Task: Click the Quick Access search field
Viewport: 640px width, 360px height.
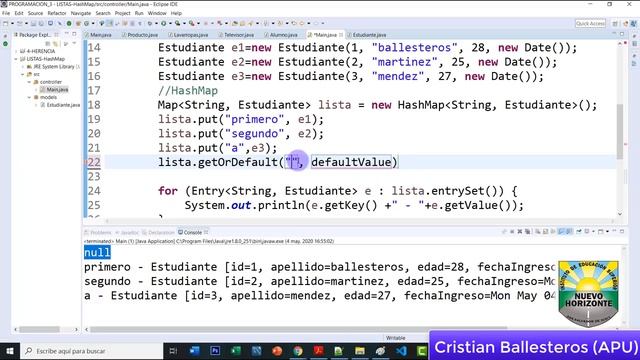Action: click(590, 24)
